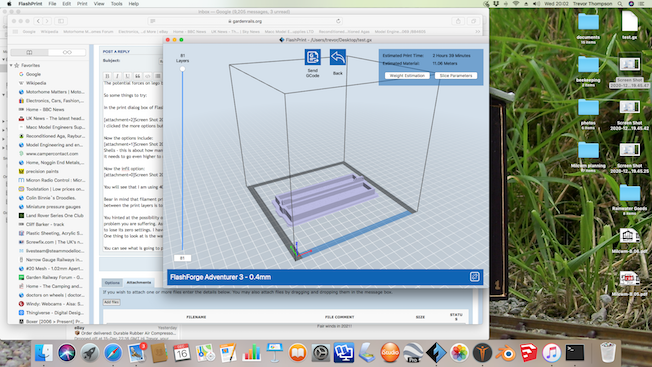Open the precision paints bookmark in sidebar

coord(42,171)
